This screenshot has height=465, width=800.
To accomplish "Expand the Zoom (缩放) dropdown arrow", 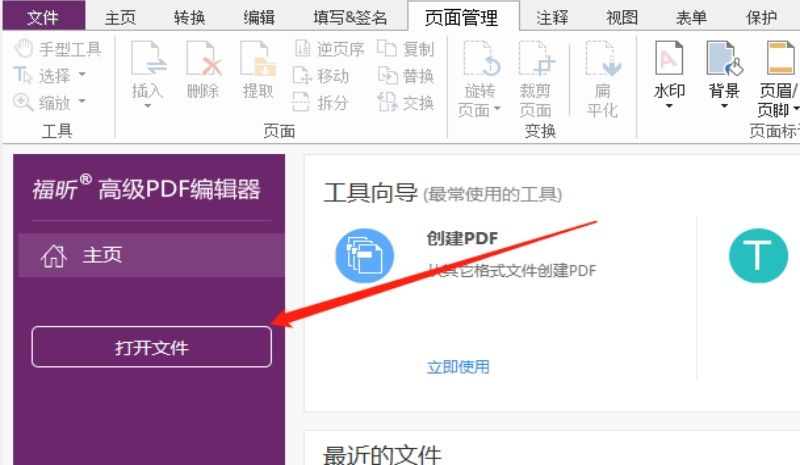I will 82,102.
